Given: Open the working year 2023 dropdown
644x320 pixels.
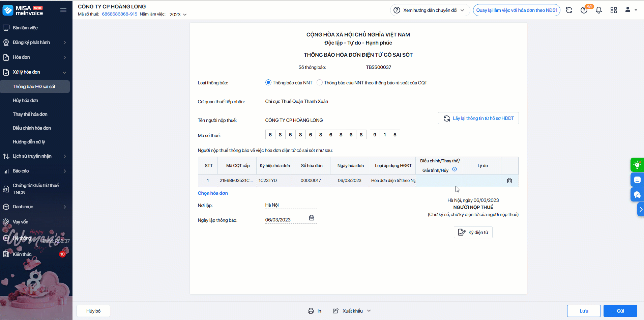Looking at the screenshot, I should click(x=178, y=15).
